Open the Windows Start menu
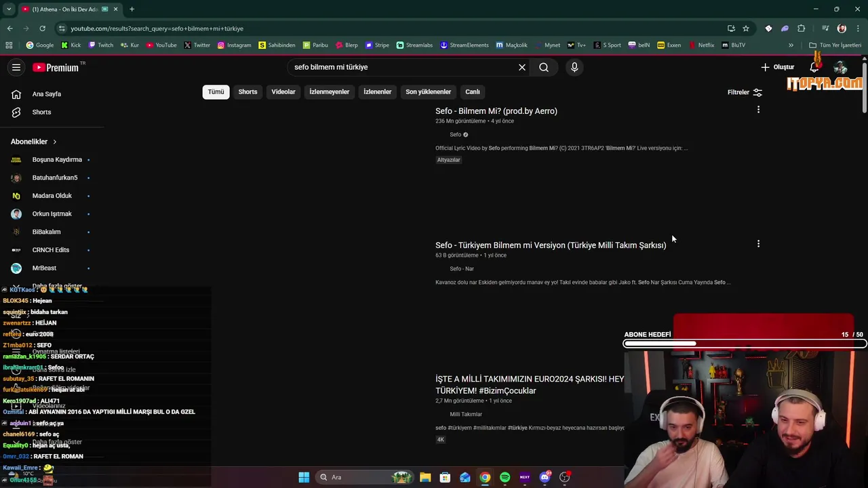The height and width of the screenshot is (488, 868). [304, 477]
